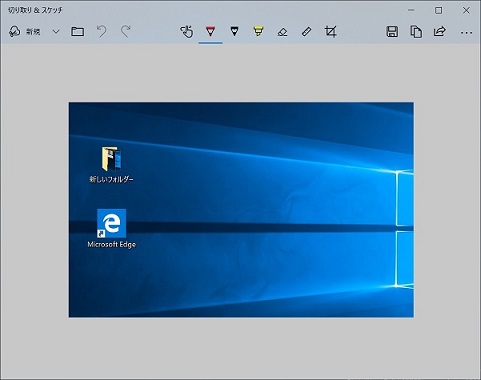Image resolution: width=481 pixels, height=380 pixels.
Task: Select the eraser tool
Action: point(282,32)
